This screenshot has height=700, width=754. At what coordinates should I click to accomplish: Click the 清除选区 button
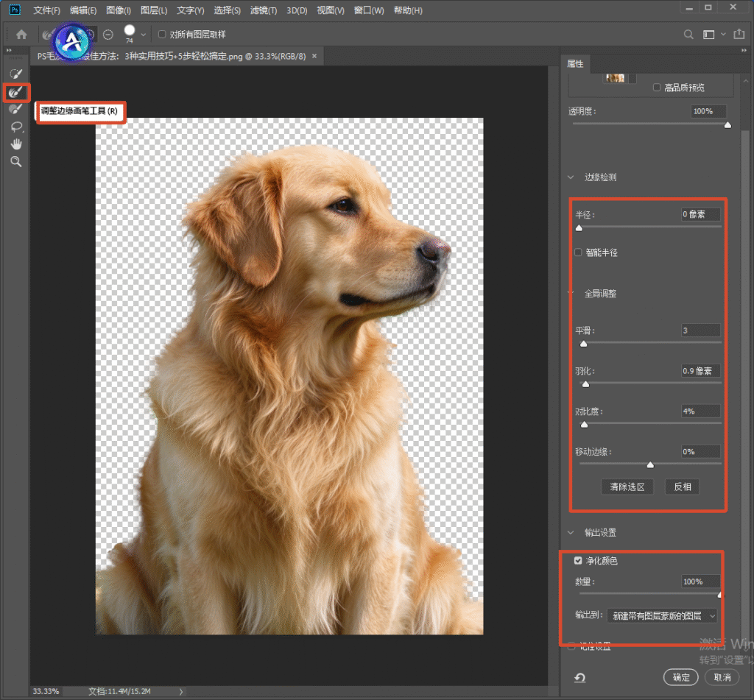tap(627, 487)
